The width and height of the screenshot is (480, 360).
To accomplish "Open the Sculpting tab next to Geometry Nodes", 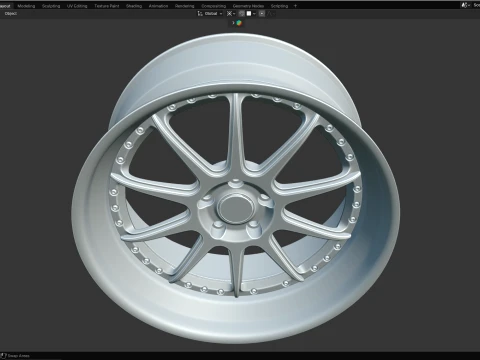I will point(279,6).
